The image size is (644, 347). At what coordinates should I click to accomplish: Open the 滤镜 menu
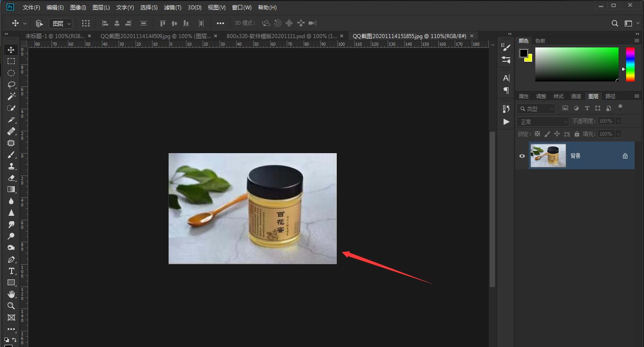click(x=172, y=7)
